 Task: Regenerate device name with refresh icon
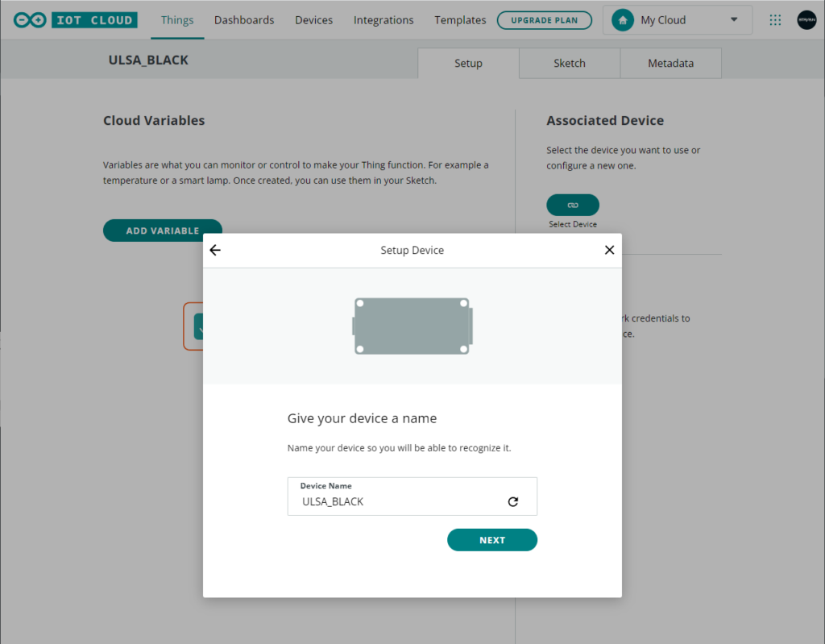(512, 501)
